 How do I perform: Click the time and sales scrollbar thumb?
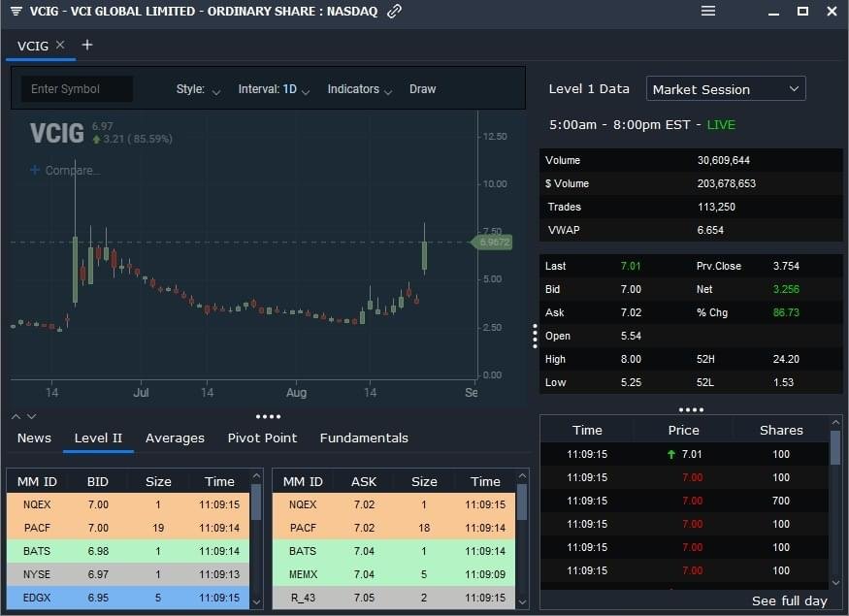point(835,447)
